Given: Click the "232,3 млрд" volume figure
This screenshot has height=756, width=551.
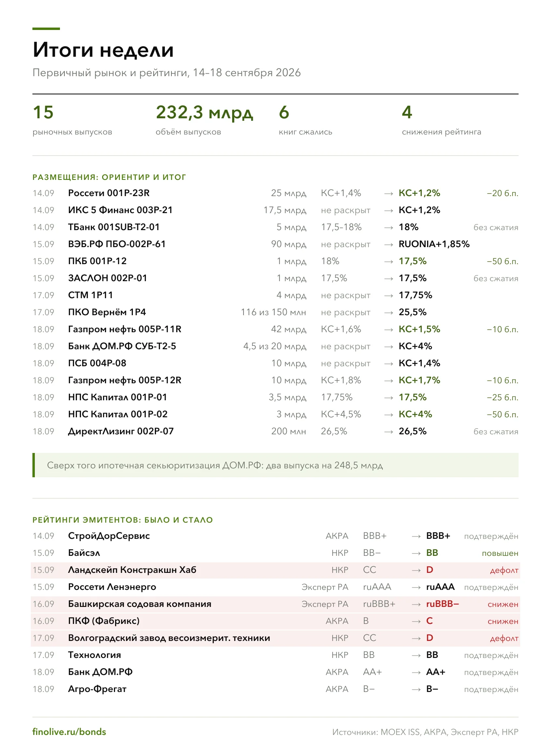Looking at the screenshot, I should [x=205, y=113].
